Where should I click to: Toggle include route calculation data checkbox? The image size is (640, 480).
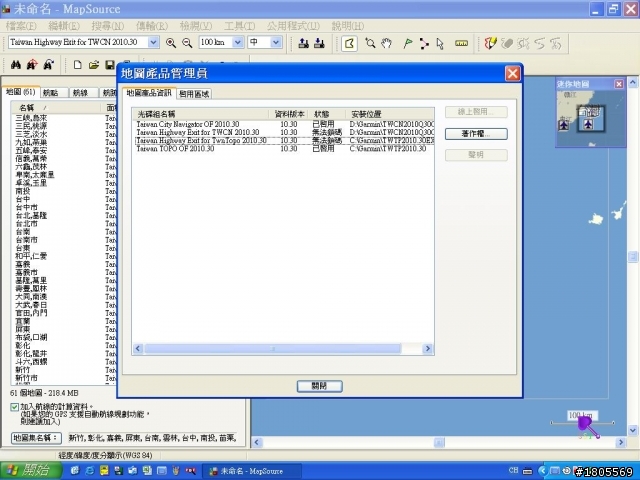15,407
